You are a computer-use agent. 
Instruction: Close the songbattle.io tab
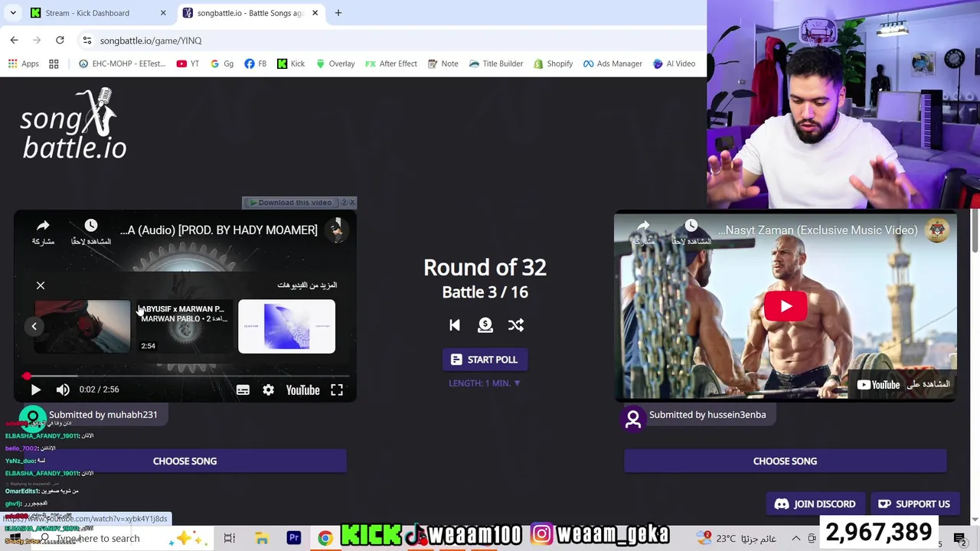[x=315, y=13]
